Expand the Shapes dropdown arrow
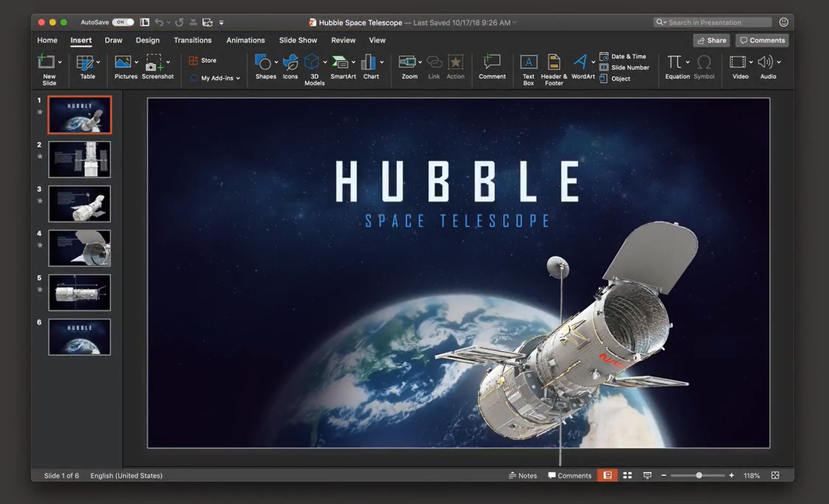The image size is (829, 504). pos(276,63)
